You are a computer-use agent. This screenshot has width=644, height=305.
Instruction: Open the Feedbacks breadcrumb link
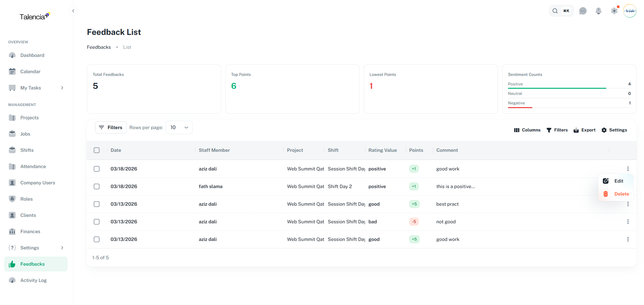[98, 47]
